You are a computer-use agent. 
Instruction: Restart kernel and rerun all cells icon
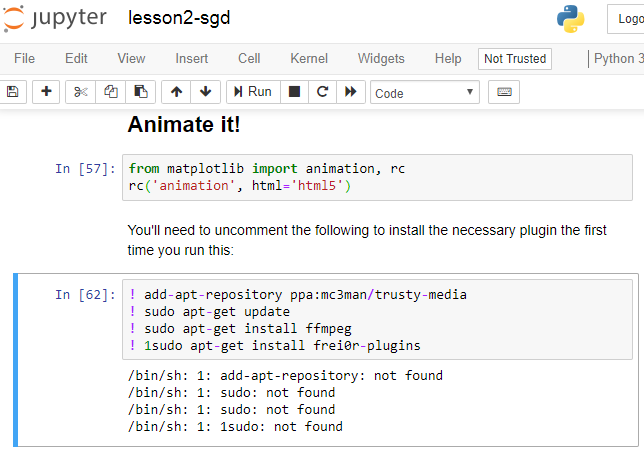[x=350, y=92]
